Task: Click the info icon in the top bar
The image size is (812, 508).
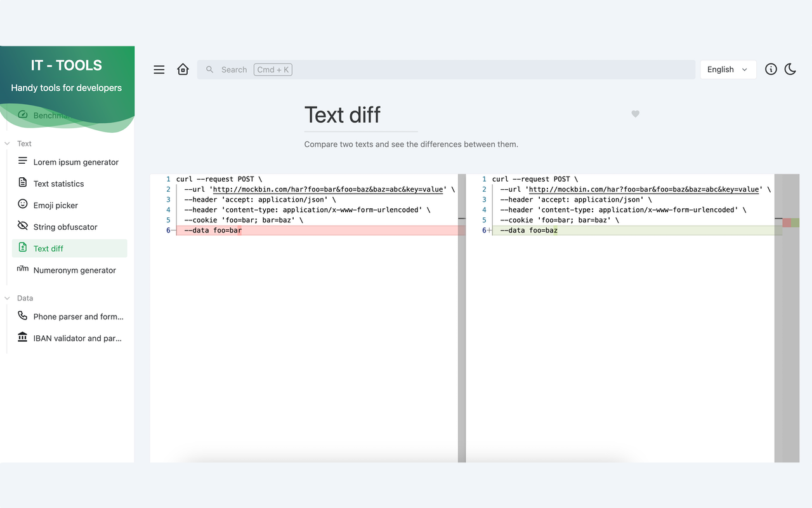Action: [x=771, y=69]
